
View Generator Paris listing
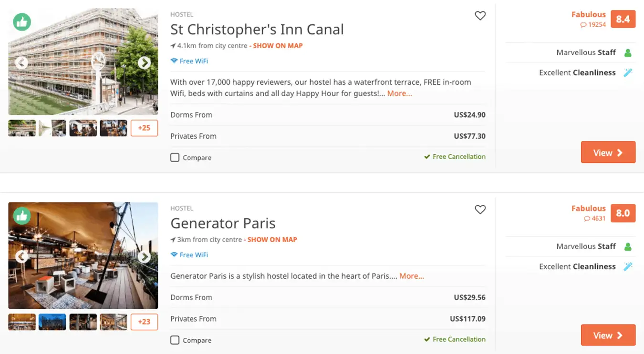[x=608, y=335]
